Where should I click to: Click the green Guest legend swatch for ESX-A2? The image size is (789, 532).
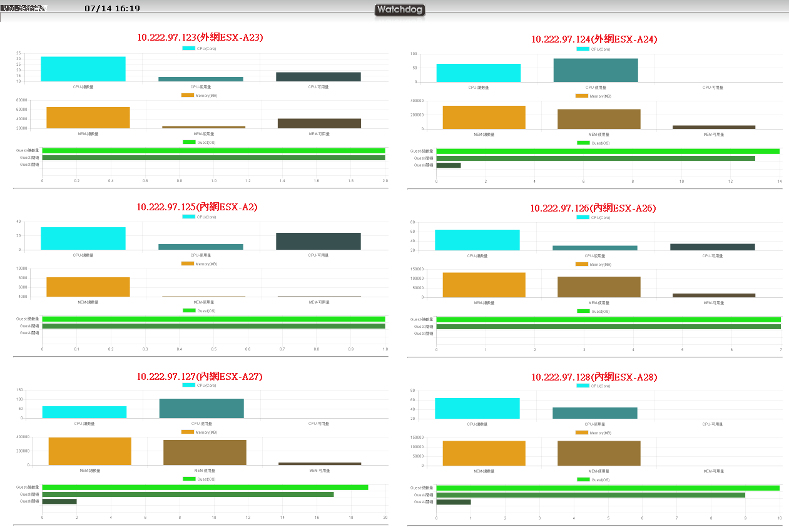[x=188, y=310]
